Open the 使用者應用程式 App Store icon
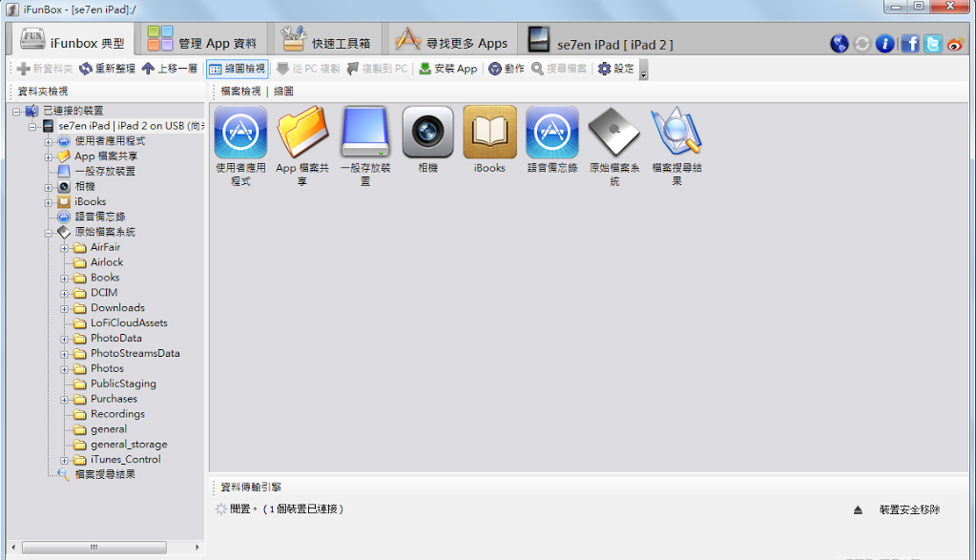 click(239, 134)
